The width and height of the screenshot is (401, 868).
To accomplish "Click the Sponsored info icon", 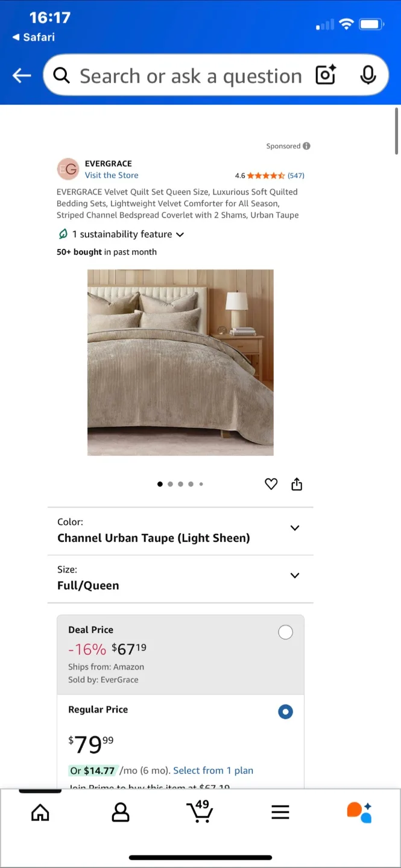I will (x=306, y=146).
